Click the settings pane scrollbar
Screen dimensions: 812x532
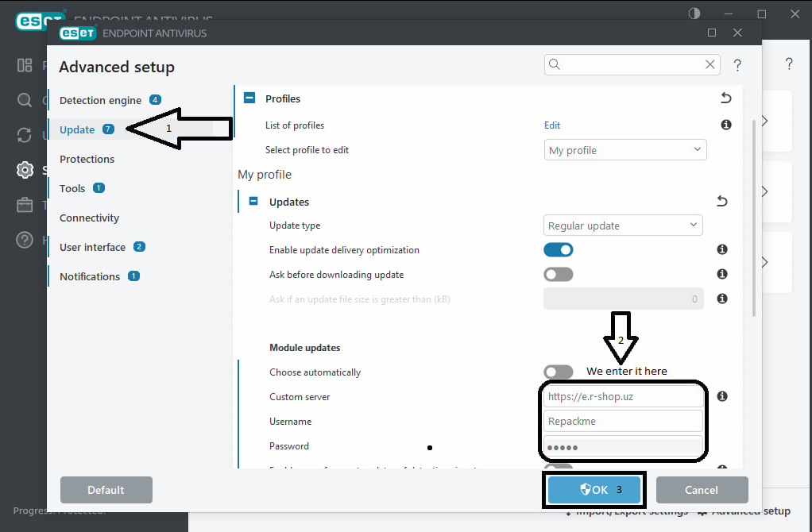754,218
